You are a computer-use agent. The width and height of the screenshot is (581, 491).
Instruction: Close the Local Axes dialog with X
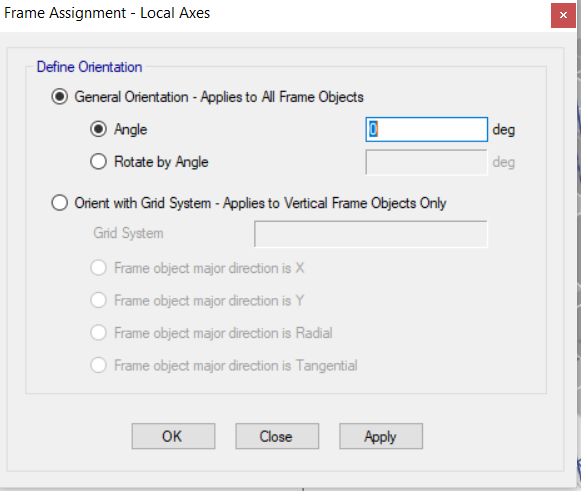(563, 15)
